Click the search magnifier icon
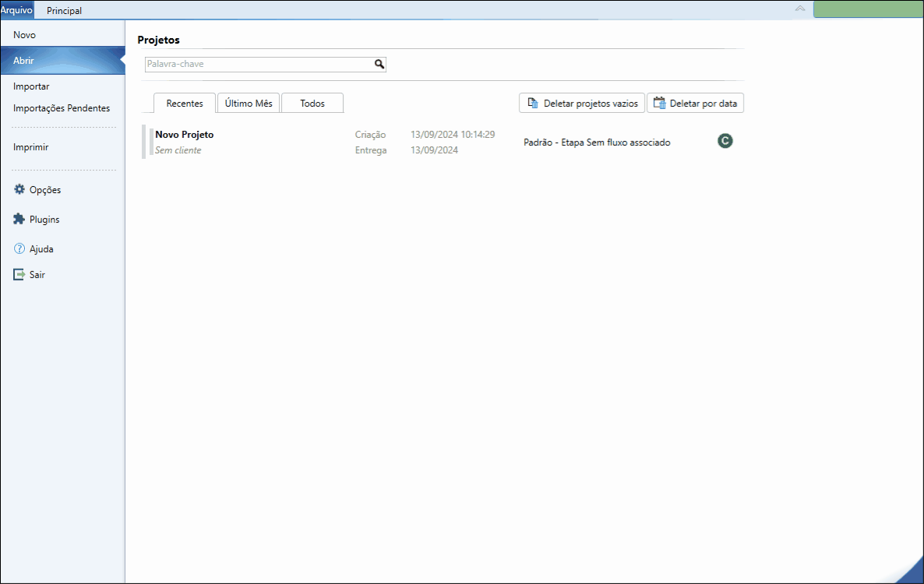 click(379, 64)
